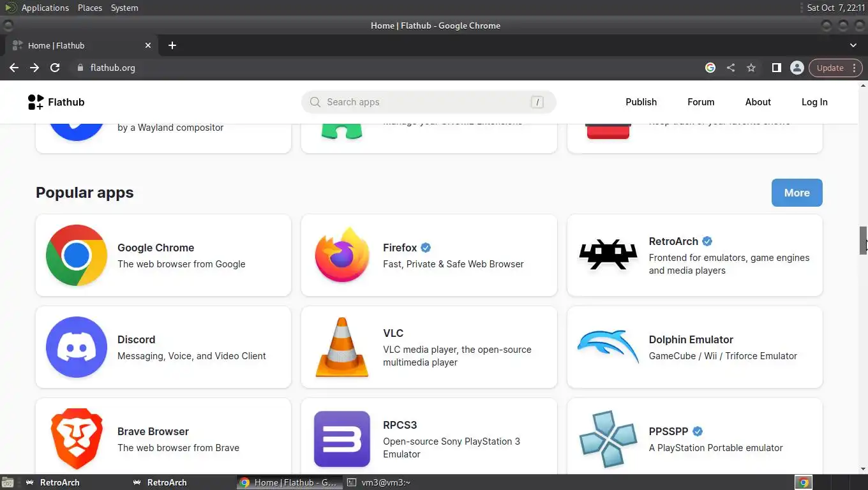The width and height of the screenshot is (868, 490).
Task: Open Forum in Flathub header
Action: pyautogui.click(x=701, y=102)
